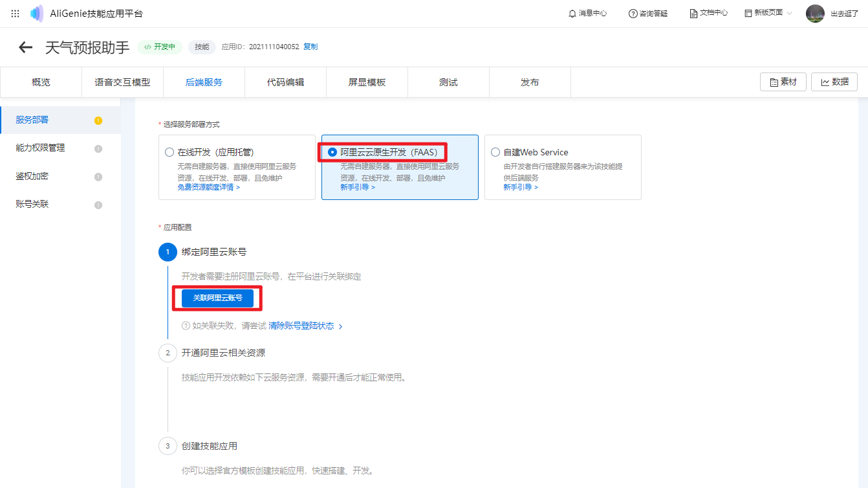Viewport: 868px width, 488px height.
Task: Click chevron after 清除账号登陆状态
Action: pos(340,327)
